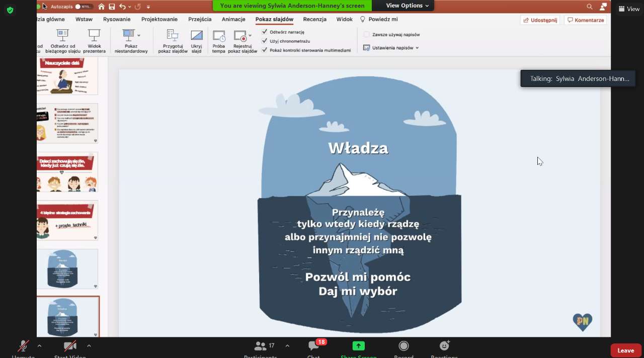
Task: Open the Chat panel with 18 unread
Action: point(314,346)
